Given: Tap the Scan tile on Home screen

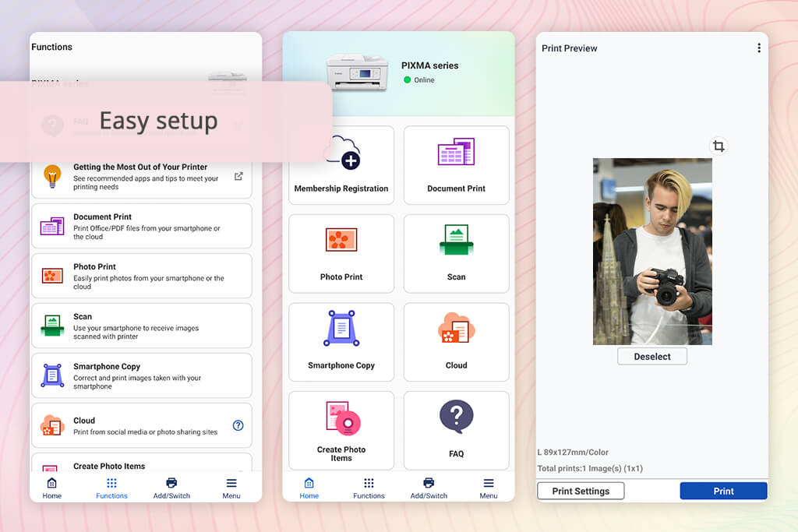Looking at the screenshot, I should point(456,253).
